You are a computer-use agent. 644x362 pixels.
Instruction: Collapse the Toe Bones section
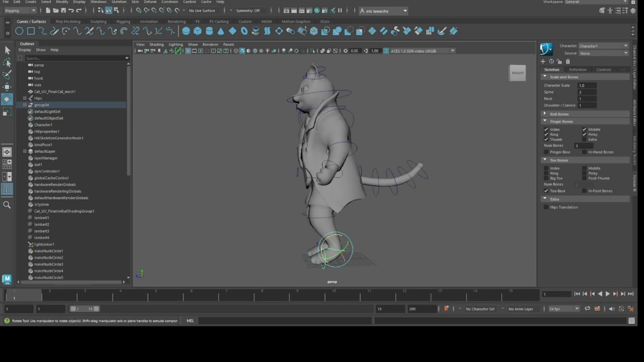[545, 160]
